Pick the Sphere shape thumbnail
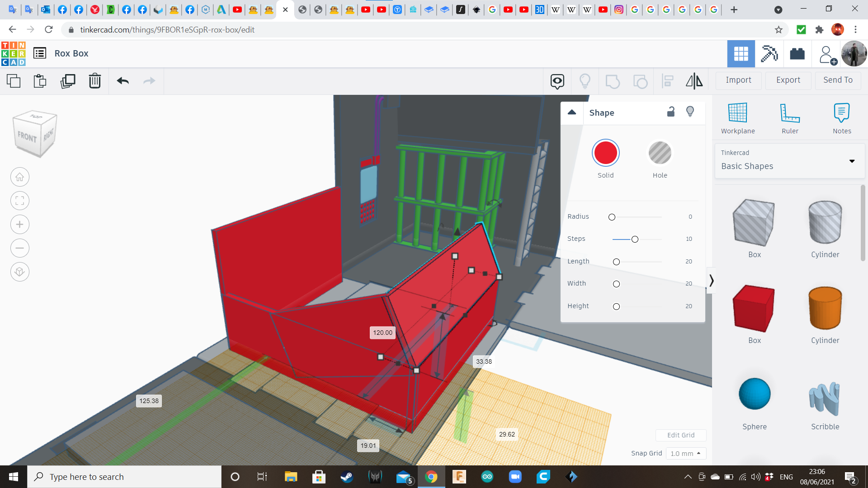Image resolution: width=868 pixels, height=488 pixels. (754, 394)
